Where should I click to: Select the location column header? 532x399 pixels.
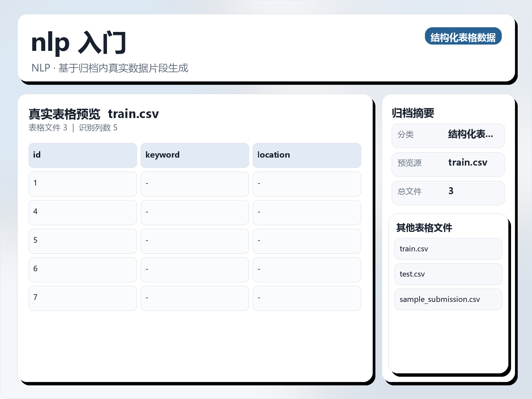click(x=307, y=155)
